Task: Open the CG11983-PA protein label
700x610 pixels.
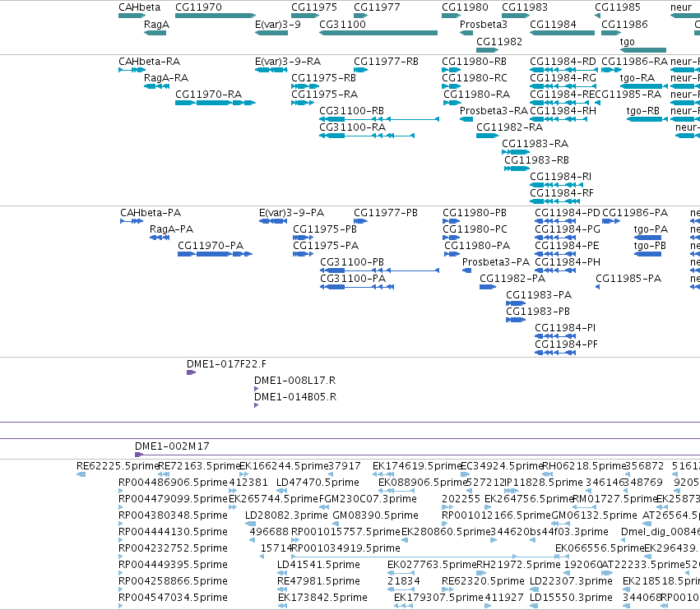Action: pos(539,295)
